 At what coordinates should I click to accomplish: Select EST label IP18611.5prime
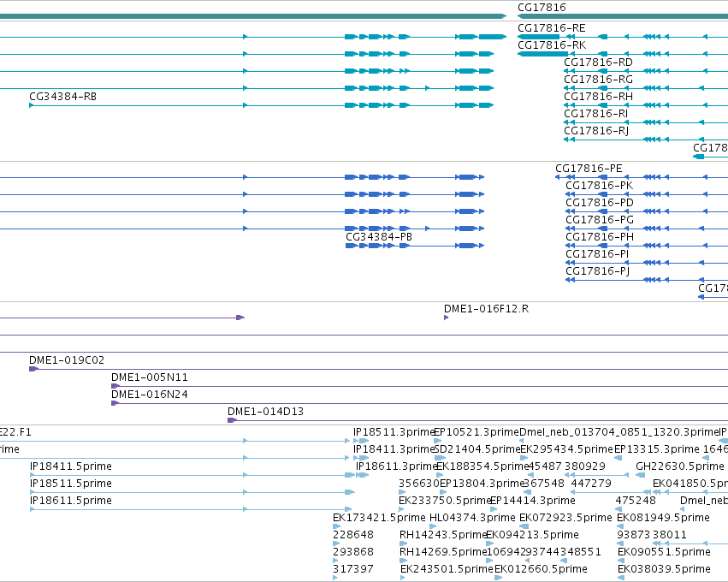70,502
